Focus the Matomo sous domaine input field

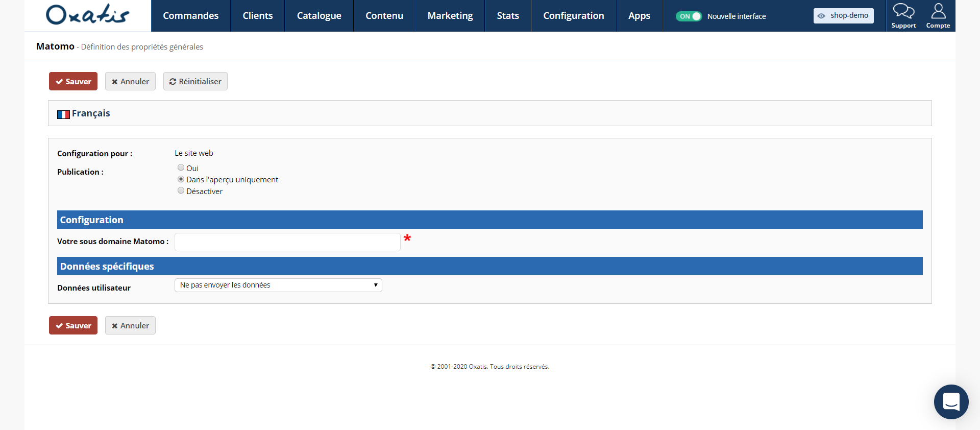pos(287,242)
